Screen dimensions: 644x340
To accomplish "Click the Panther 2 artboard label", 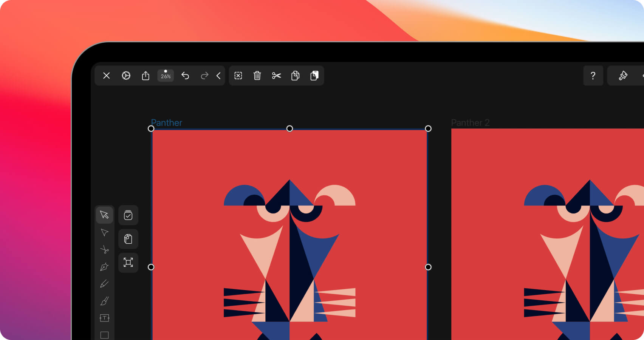I will [470, 122].
